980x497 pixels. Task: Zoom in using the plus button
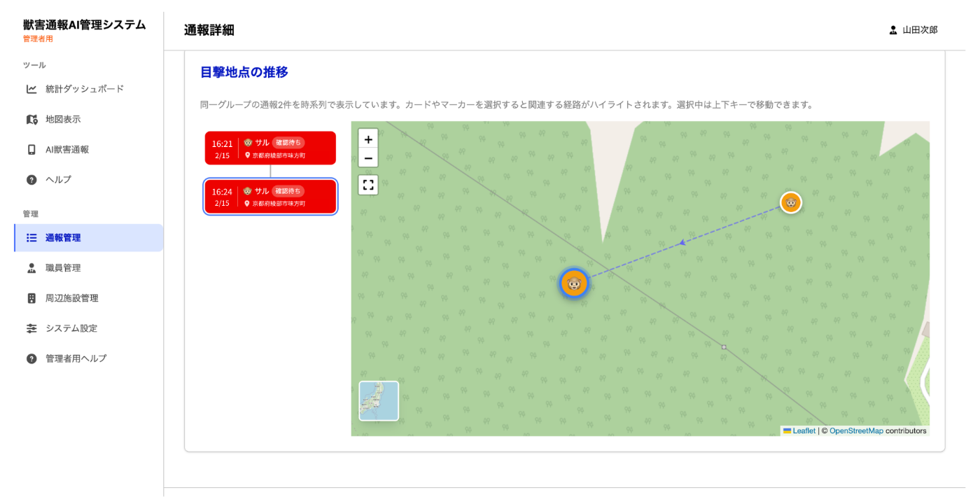coord(367,139)
